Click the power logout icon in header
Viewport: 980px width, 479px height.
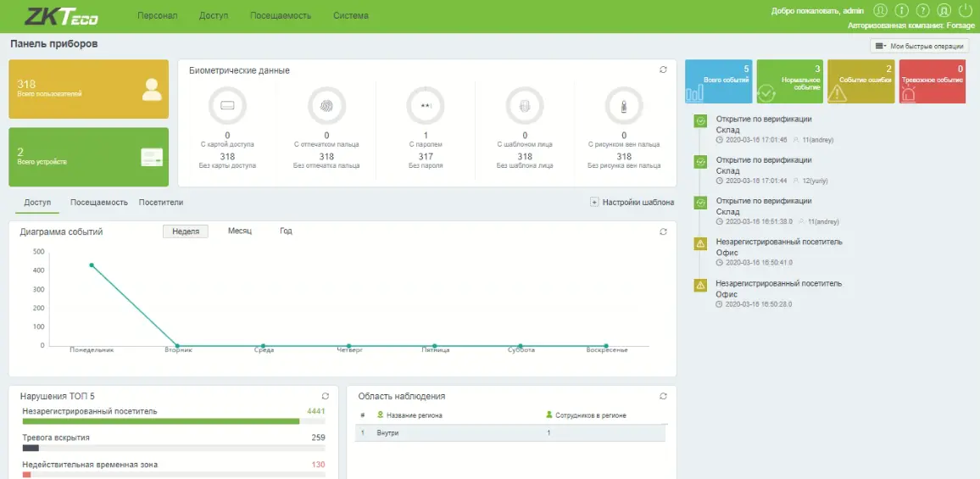click(x=967, y=11)
